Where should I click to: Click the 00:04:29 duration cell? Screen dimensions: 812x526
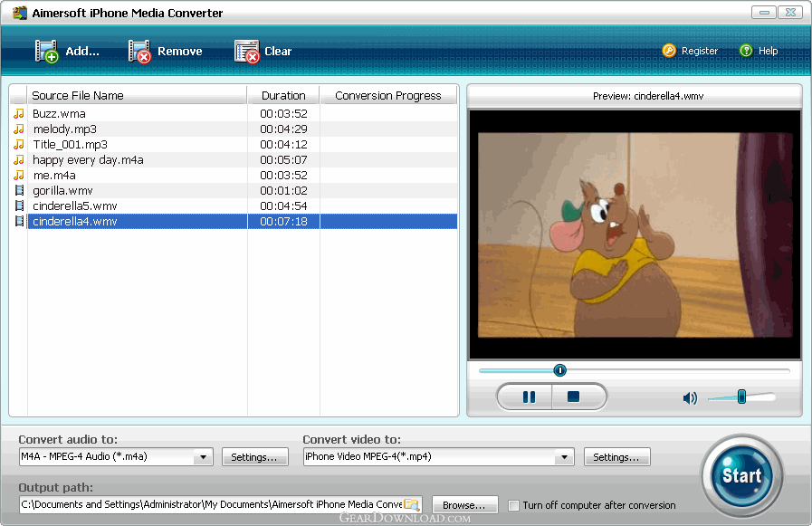[x=283, y=129]
